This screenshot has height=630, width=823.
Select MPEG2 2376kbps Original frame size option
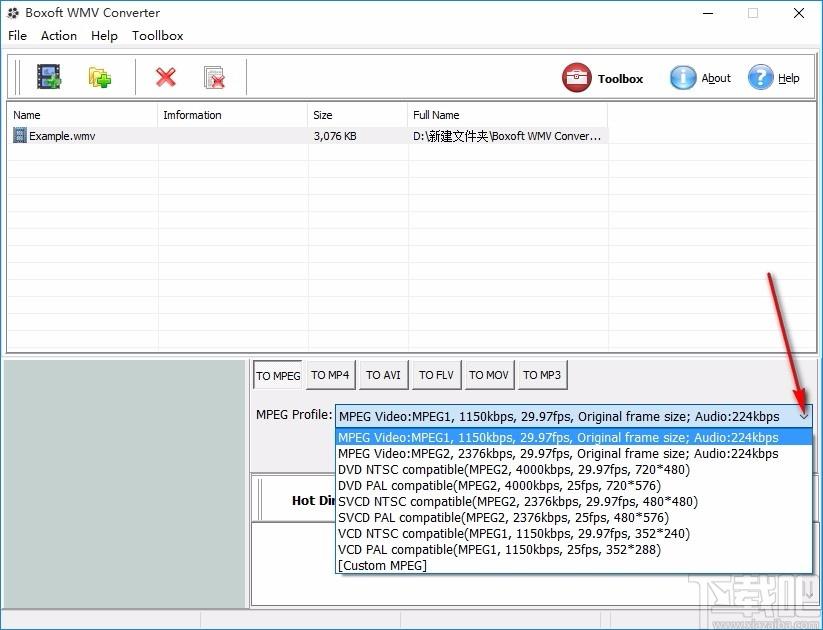(574, 454)
